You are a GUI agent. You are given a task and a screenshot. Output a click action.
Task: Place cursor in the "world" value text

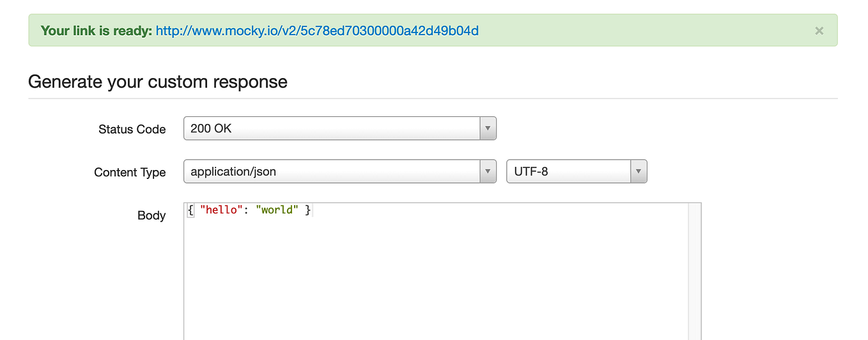(x=277, y=210)
